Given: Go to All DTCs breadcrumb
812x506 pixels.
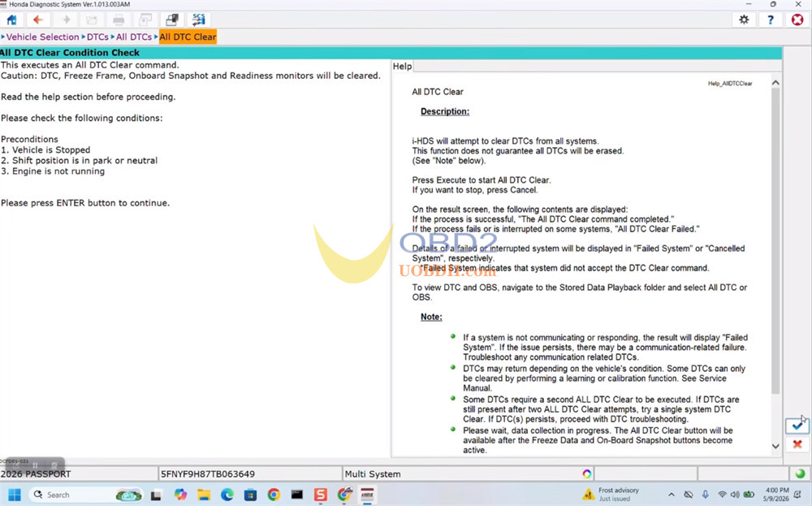Looking at the screenshot, I should pyautogui.click(x=134, y=37).
